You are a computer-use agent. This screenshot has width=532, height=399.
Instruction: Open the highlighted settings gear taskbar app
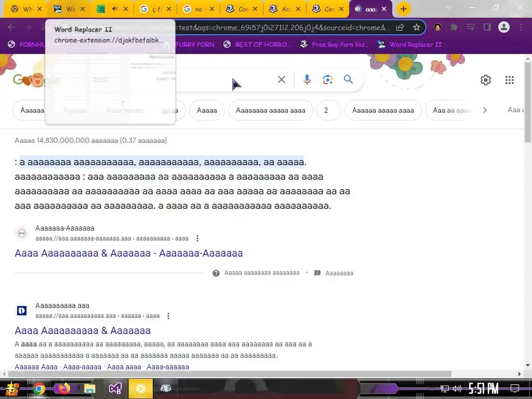[140, 389]
